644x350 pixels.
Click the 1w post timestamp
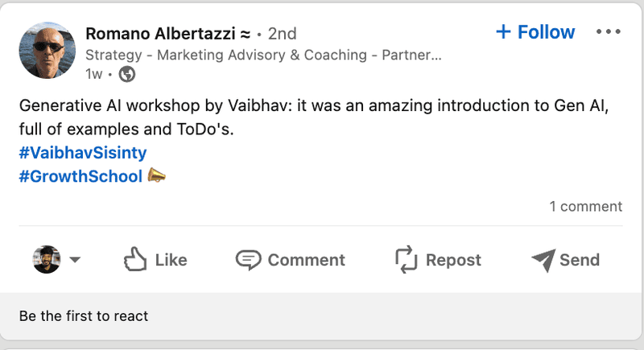coord(95,75)
